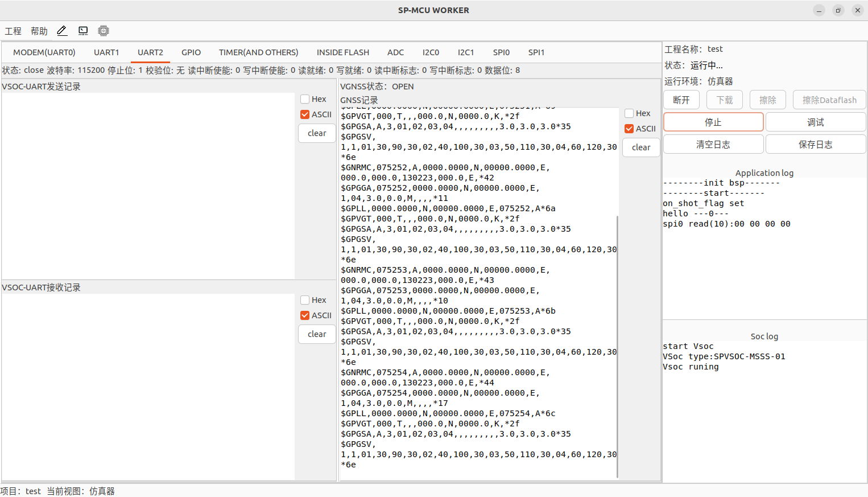Open the 工程 menu
Image resolution: width=868 pixels, height=497 pixels.
13,31
